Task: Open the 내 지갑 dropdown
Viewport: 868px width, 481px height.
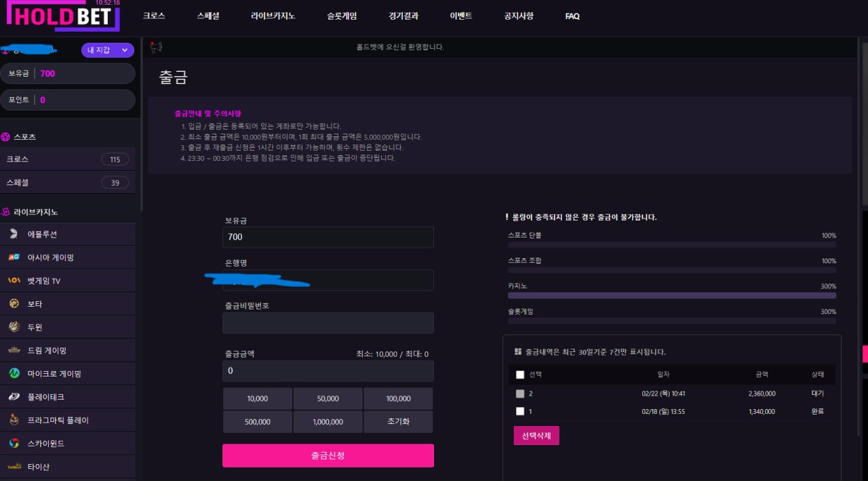Action: coord(107,50)
